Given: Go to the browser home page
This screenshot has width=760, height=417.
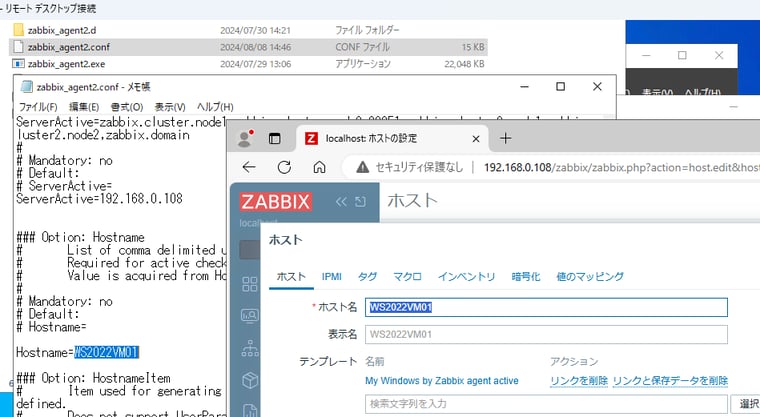Looking at the screenshot, I should pos(319,167).
